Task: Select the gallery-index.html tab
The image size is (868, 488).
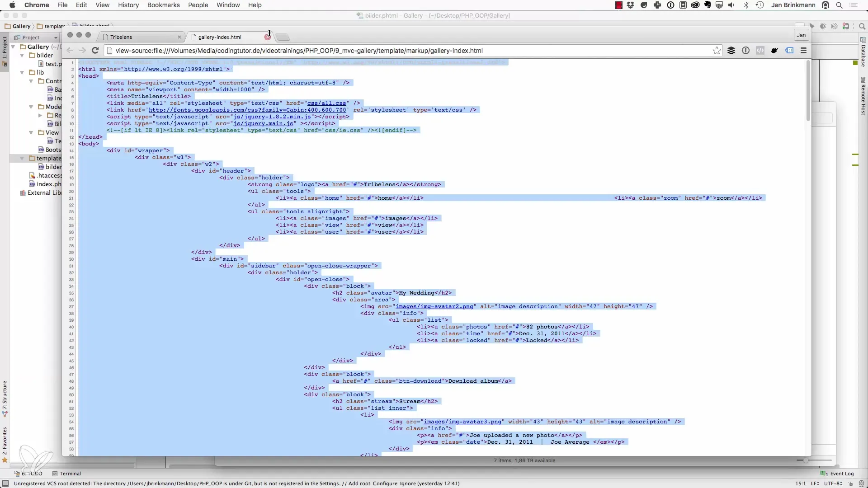Action: 226,37
